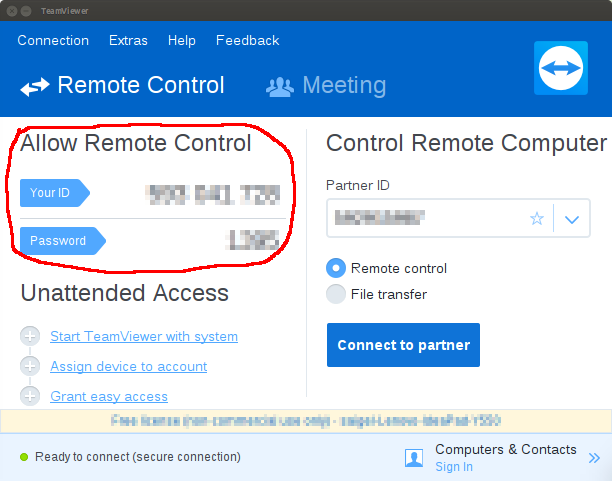This screenshot has width=612, height=481.
Task: Click the Computers & Contacts person icon
Action: pyautogui.click(x=414, y=457)
